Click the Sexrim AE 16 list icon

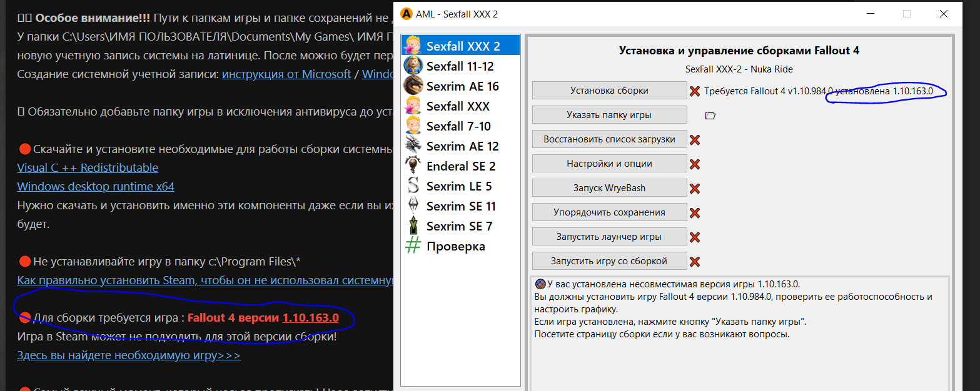(x=413, y=86)
